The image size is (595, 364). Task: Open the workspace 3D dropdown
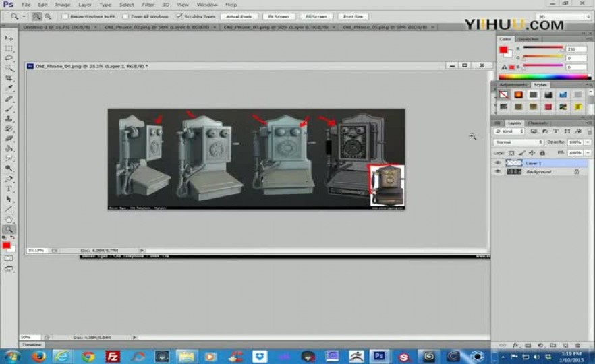pyautogui.click(x=563, y=16)
